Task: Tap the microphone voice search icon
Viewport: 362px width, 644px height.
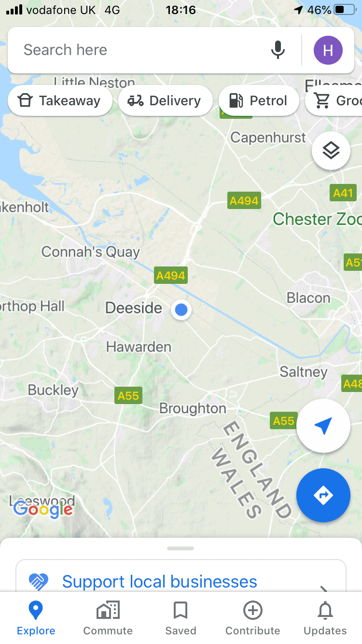Action: [x=278, y=50]
